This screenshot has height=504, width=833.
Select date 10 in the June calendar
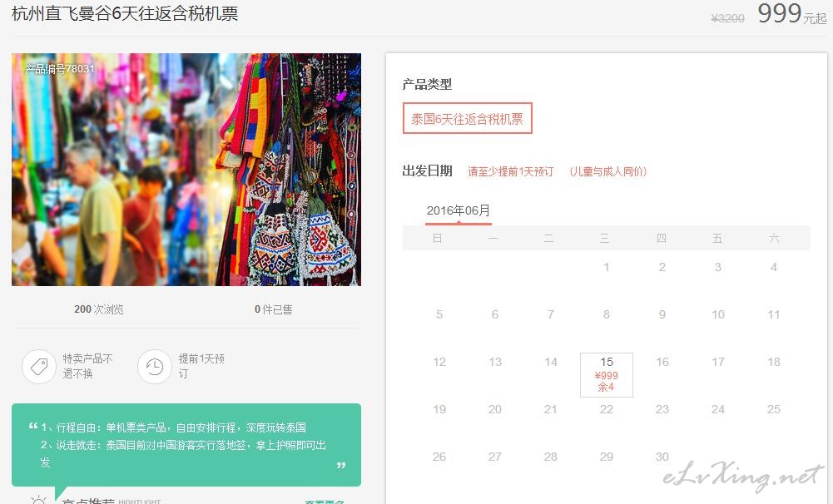click(x=717, y=314)
